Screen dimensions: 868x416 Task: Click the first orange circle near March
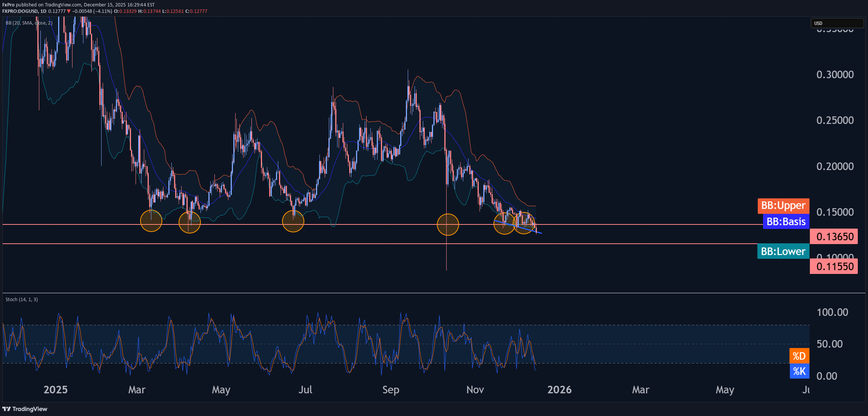click(x=151, y=221)
